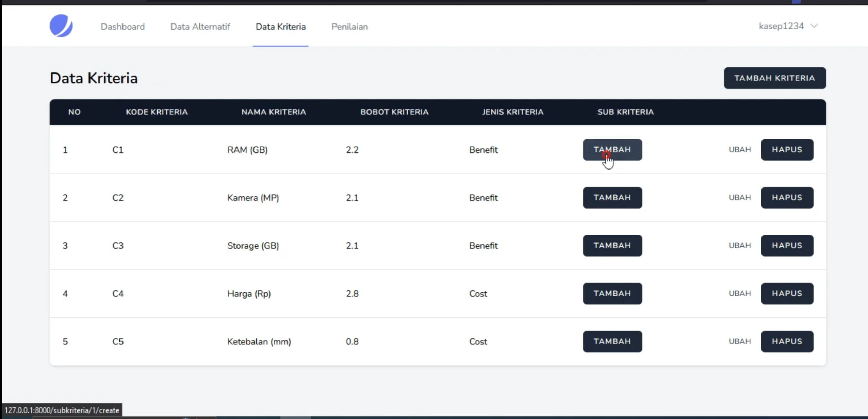Add sub kriteria for Harga (Rp)

click(x=612, y=293)
